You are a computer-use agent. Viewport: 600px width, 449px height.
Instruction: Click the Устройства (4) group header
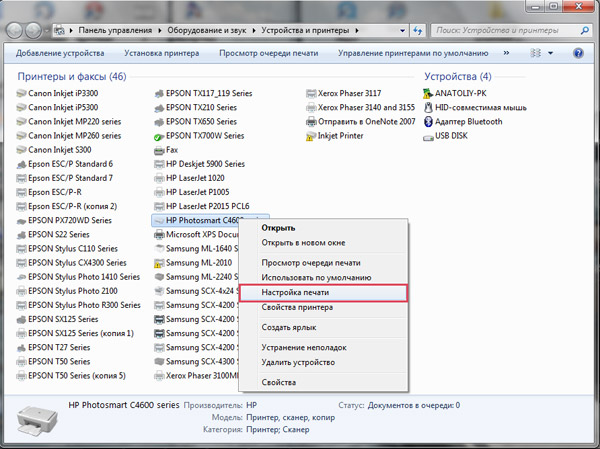(458, 77)
